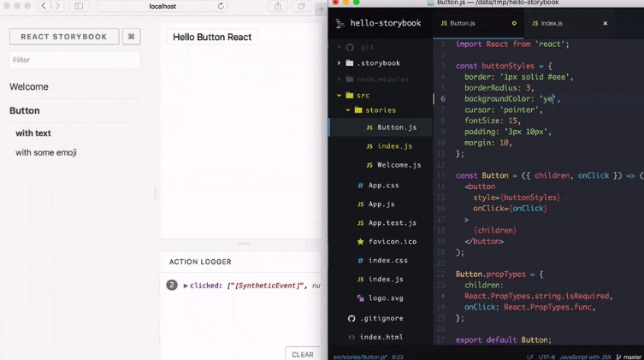The height and width of the screenshot is (360, 644).
Task: Click the Storybook keyboard shortcuts (⌘) button
Action: coord(131,37)
